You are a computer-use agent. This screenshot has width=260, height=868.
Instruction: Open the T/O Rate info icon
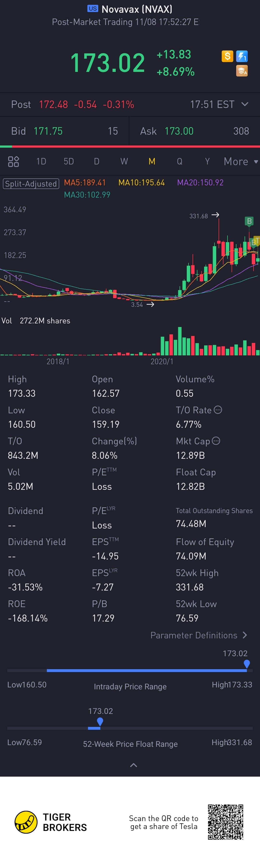[x=218, y=410]
